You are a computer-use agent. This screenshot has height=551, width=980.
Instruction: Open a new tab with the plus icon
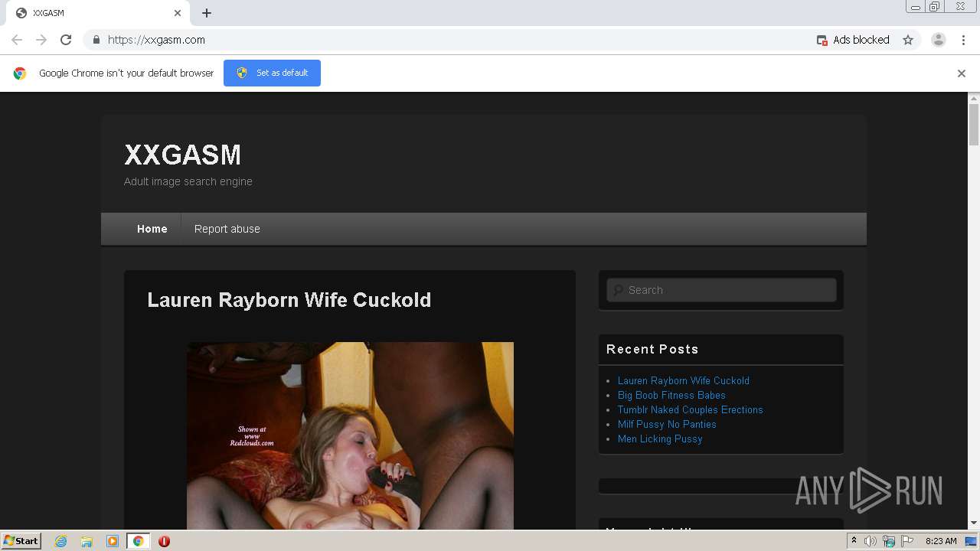pos(207,13)
